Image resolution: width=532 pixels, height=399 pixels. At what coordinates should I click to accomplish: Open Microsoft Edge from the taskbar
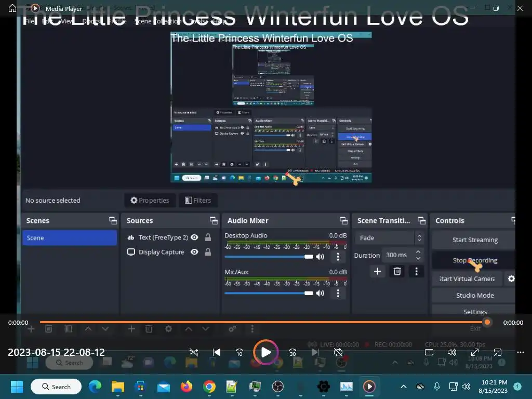coord(95,387)
